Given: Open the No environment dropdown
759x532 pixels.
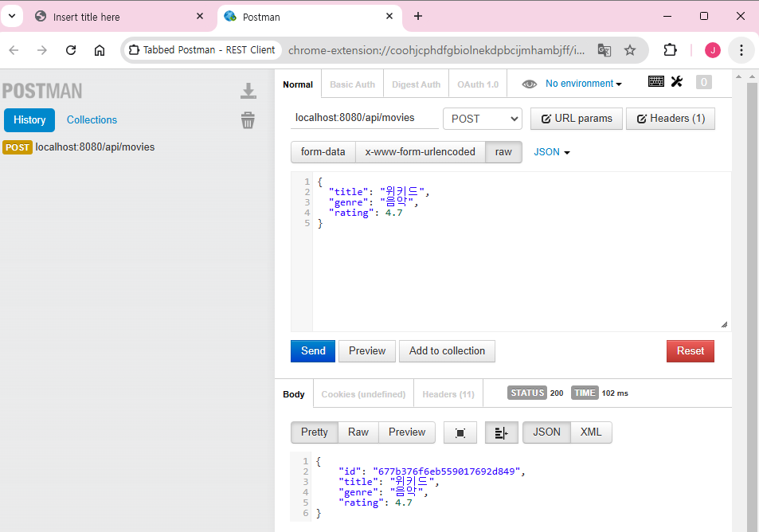Looking at the screenshot, I should (583, 84).
